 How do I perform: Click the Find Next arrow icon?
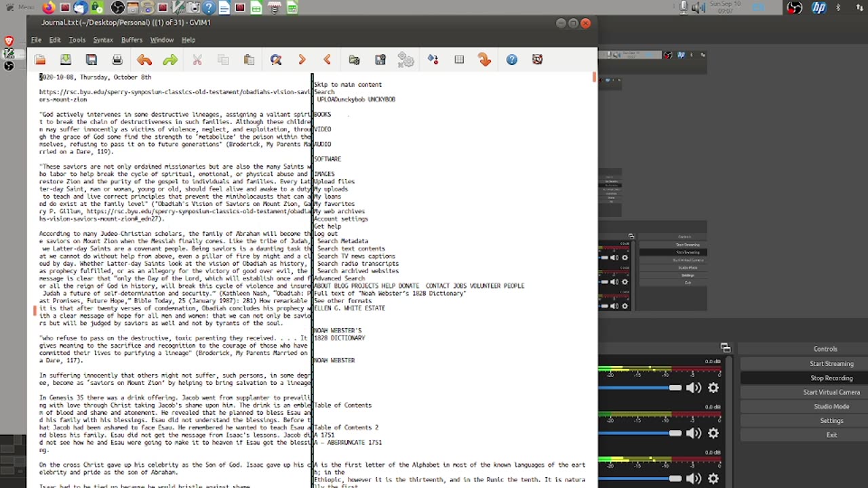[x=302, y=60]
